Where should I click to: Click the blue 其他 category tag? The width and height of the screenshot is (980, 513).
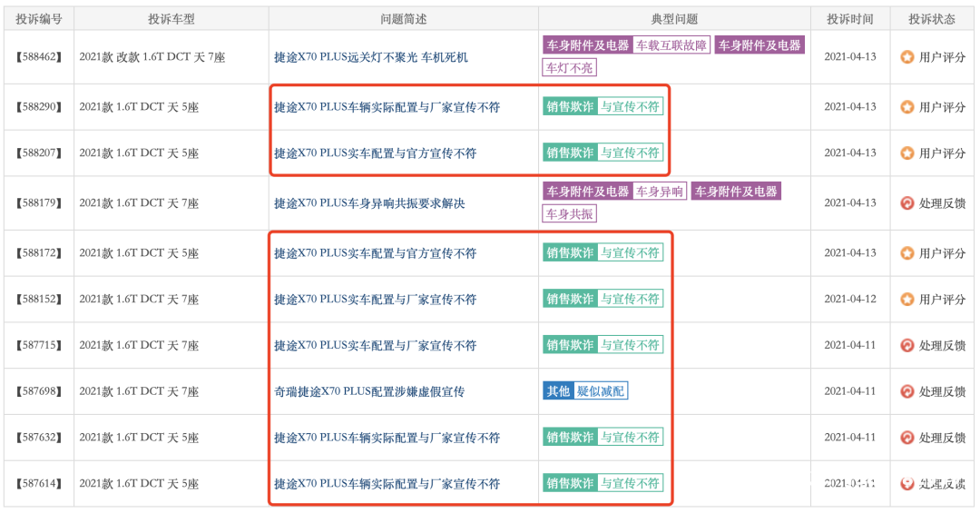(558, 391)
